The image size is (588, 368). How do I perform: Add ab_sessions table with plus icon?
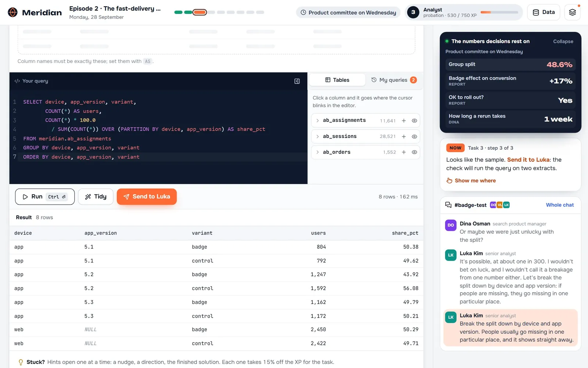tap(404, 137)
